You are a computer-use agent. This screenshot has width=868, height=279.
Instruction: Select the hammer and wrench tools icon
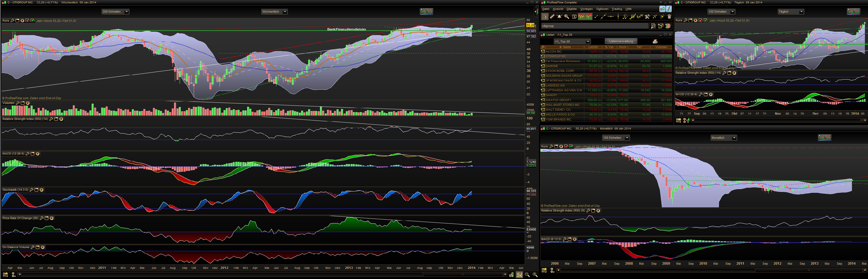(647, 17)
